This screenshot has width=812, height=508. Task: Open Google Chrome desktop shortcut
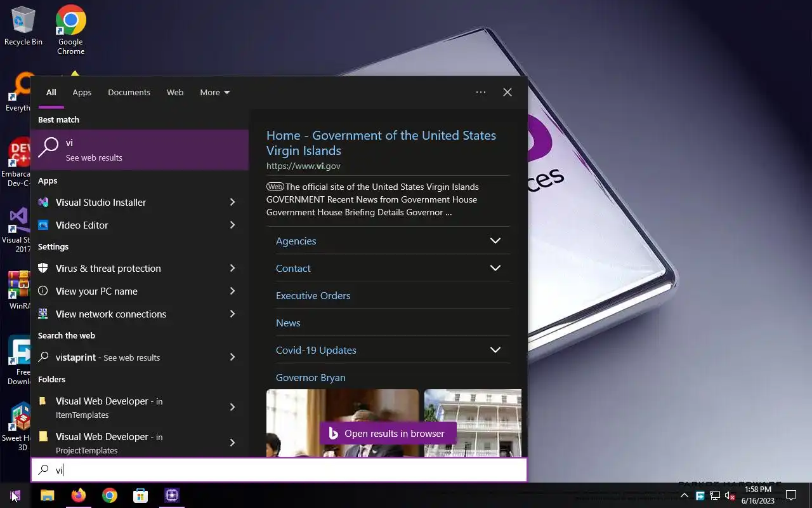click(x=70, y=29)
